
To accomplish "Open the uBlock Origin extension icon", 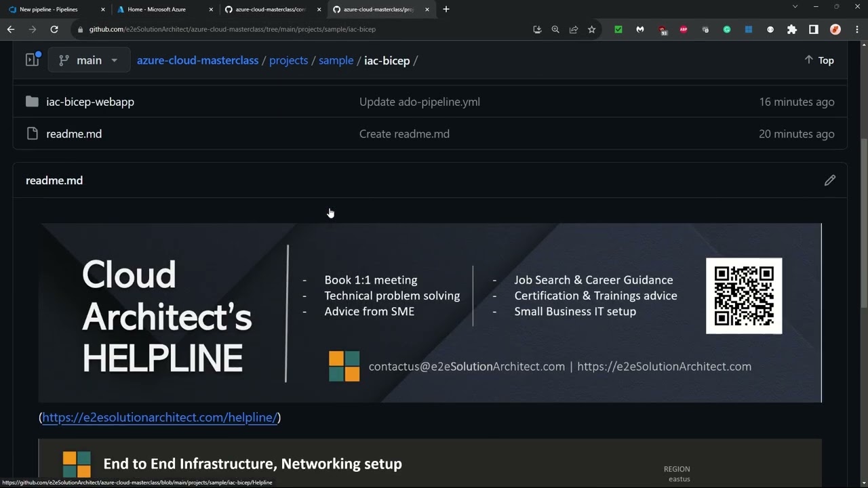I will [x=663, y=30].
